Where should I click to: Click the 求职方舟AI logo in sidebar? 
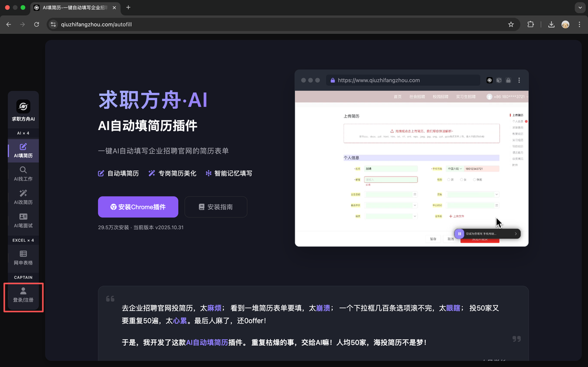tap(23, 110)
